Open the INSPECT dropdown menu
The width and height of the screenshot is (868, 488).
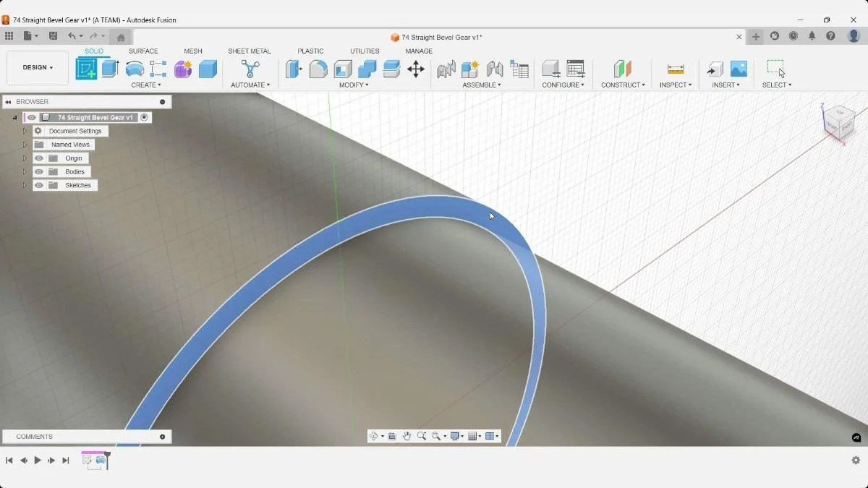click(x=675, y=85)
